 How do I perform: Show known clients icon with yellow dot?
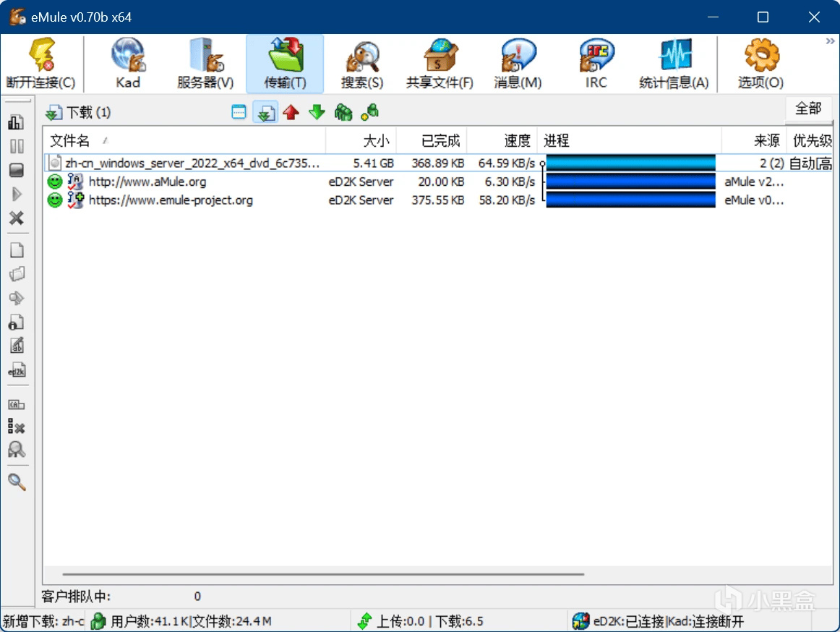click(369, 112)
